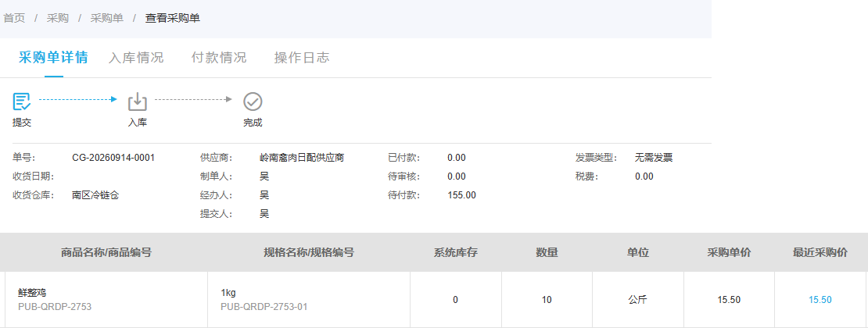Click the black 15.50 purchase unit price
This screenshot has width=868, height=328.
pyautogui.click(x=729, y=300)
